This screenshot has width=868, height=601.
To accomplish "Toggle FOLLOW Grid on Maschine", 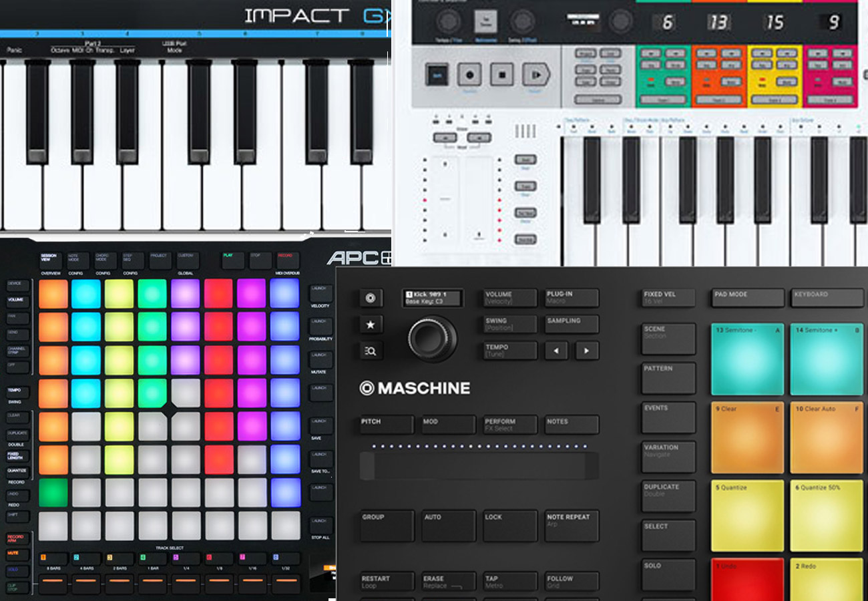I will pos(572,581).
